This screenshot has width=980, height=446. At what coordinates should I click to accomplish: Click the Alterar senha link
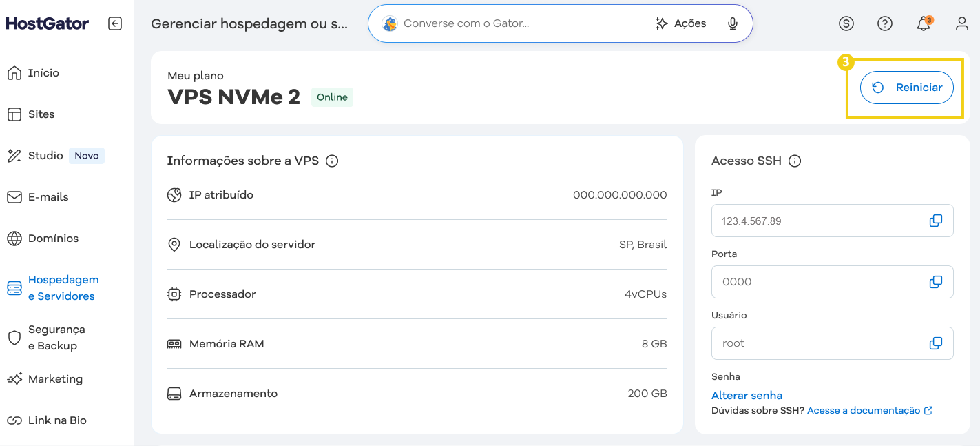pos(747,395)
